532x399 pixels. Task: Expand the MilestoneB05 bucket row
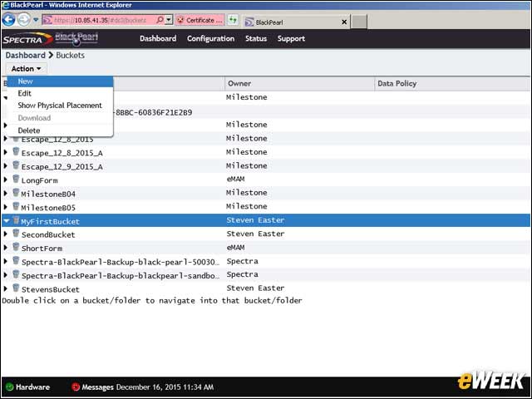point(6,207)
